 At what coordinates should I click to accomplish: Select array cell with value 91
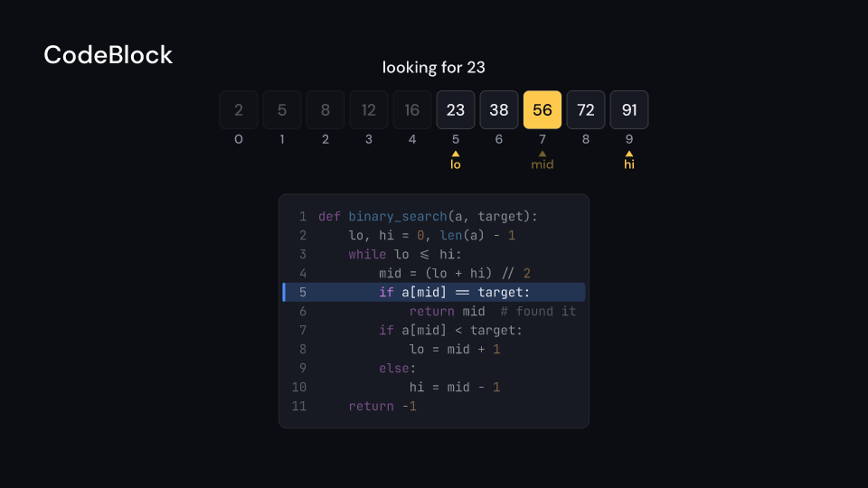629,110
